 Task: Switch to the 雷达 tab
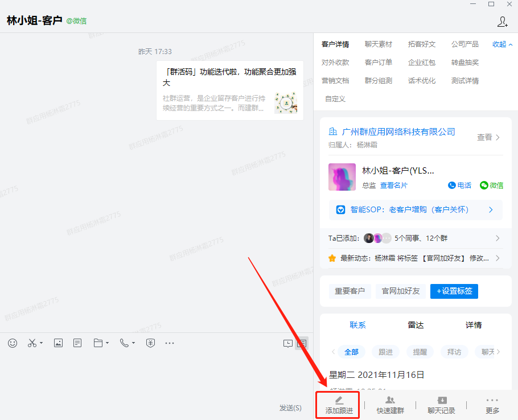coord(416,325)
